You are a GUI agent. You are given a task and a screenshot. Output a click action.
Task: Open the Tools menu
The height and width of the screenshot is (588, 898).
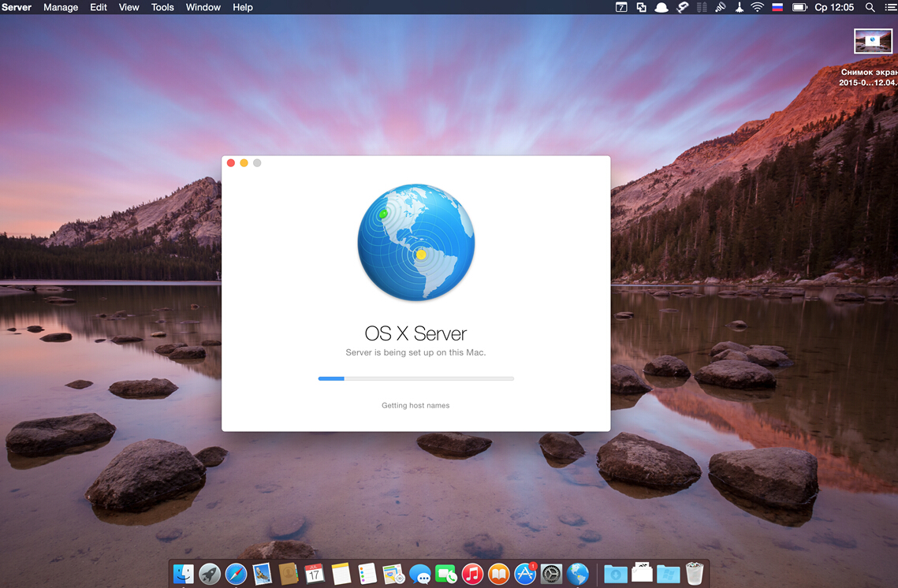point(162,7)
